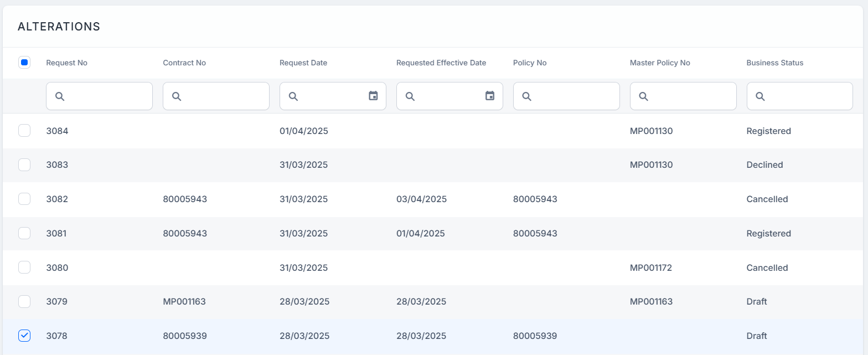
Task: Focus the Master Policy No filter field
Action: tap(689, 96)
